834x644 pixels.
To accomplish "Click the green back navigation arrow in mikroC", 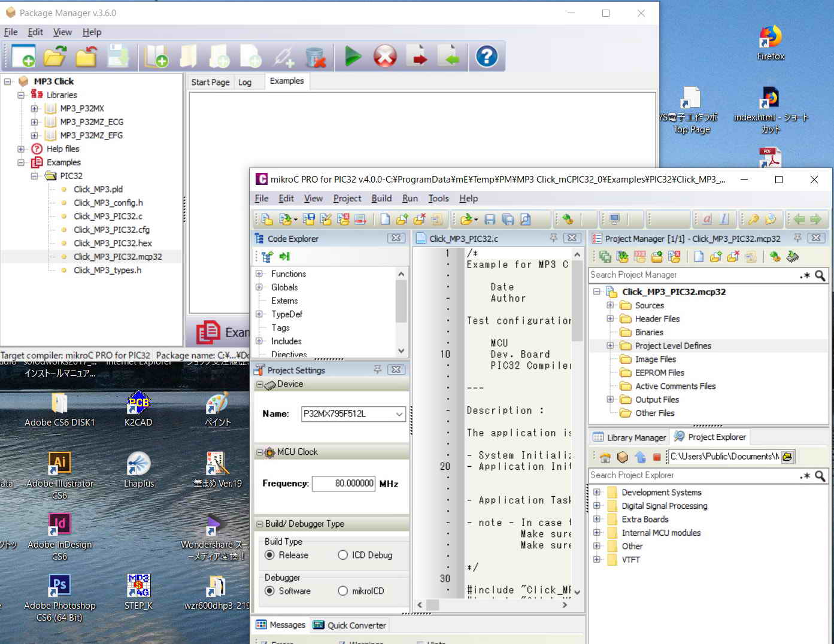I will pos(799,220).
